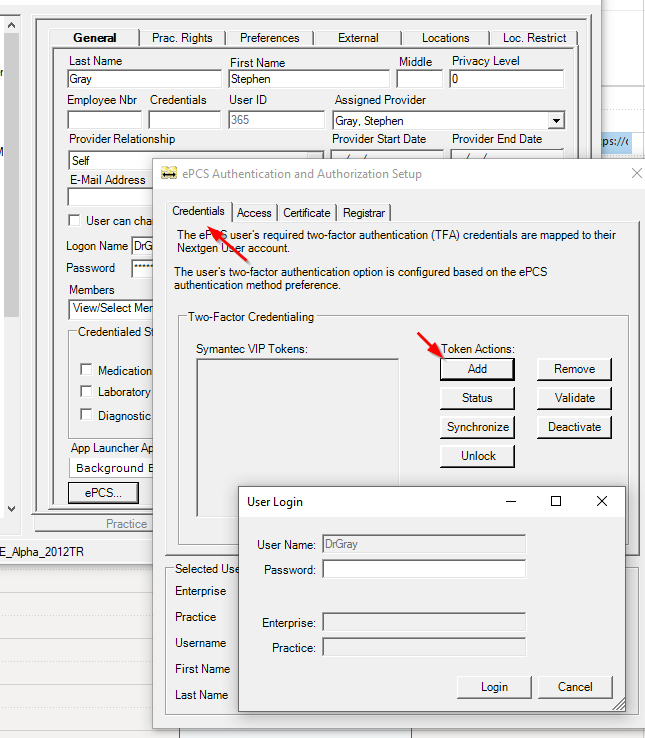
Task: Click the Remove token button
Action: (x=574, y=369)
